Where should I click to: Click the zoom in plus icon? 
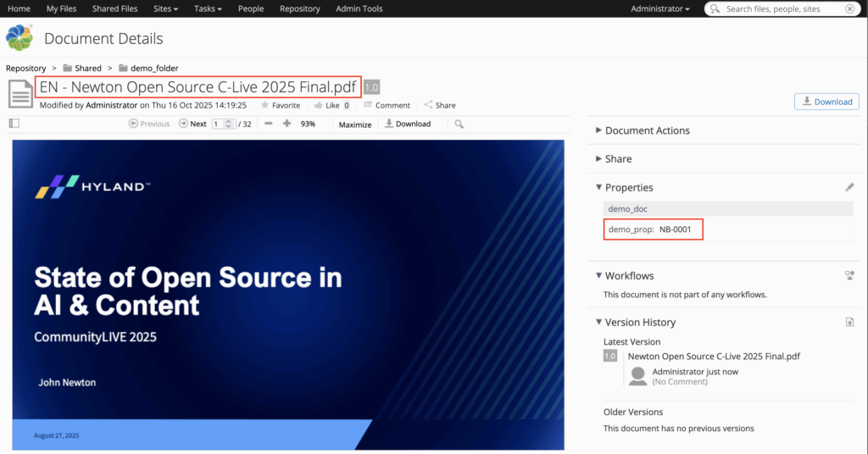pyautogui.click(x=287, y=124)
